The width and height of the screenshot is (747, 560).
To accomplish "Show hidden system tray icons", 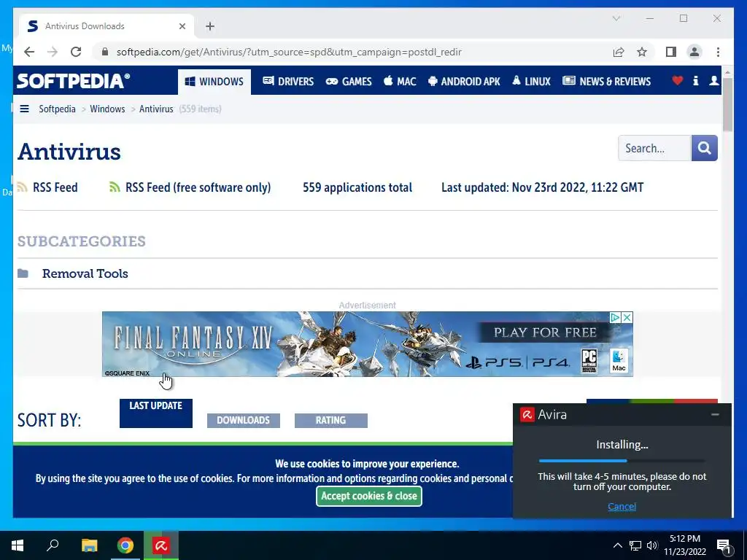I will [x=617, y=545].
